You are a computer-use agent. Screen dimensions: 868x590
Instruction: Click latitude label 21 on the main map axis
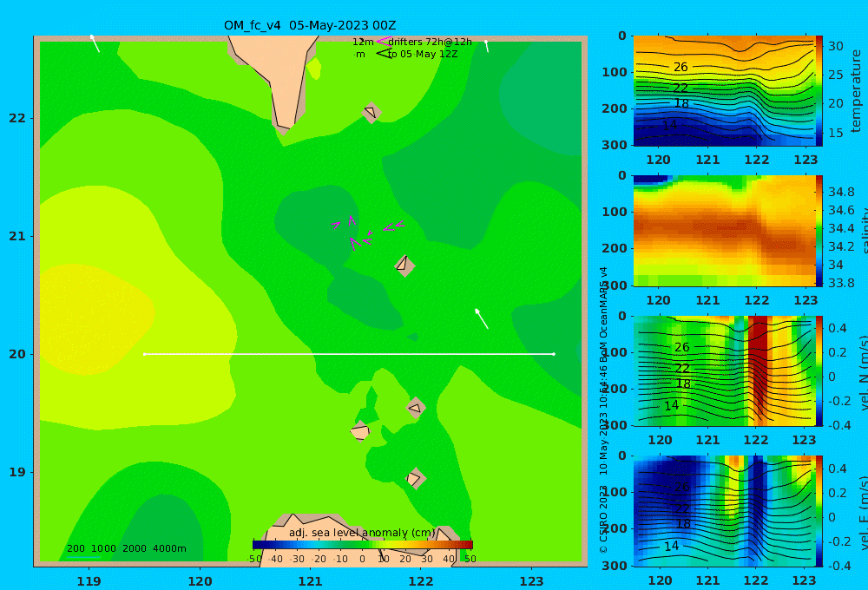(x=17, y=236)
